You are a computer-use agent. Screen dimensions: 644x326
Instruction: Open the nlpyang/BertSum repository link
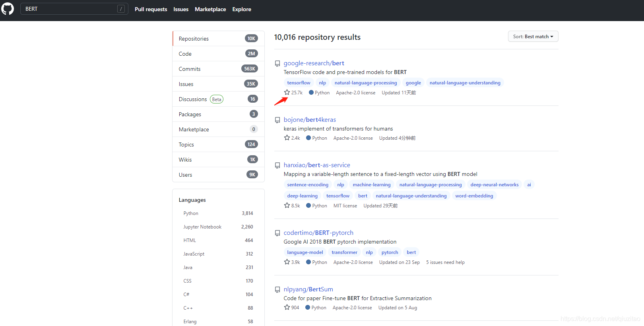click(x=308, y=289)
